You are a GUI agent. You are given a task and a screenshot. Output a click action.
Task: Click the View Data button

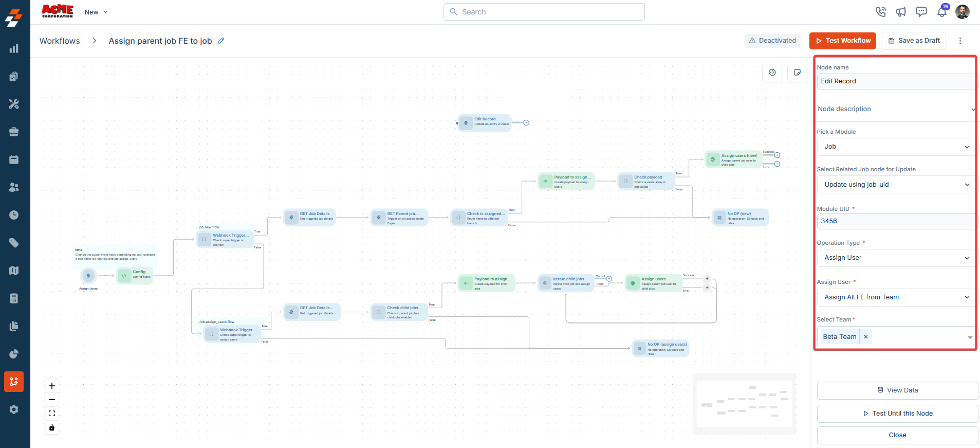point(897,390)
